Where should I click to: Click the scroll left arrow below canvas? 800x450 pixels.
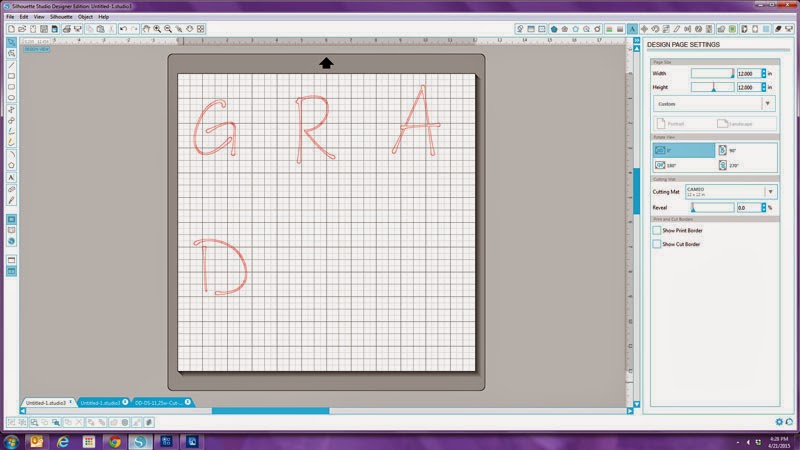pos(23,411)
